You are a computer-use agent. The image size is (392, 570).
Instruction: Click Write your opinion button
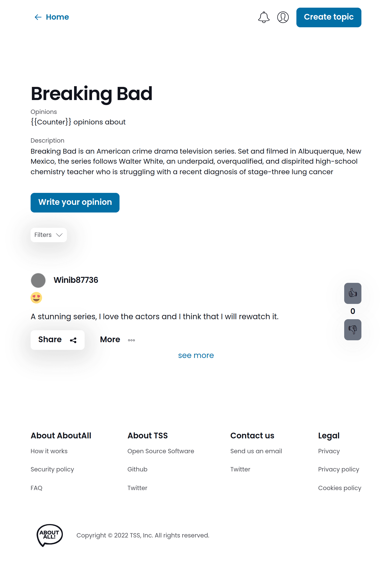(x=75, y=202)
